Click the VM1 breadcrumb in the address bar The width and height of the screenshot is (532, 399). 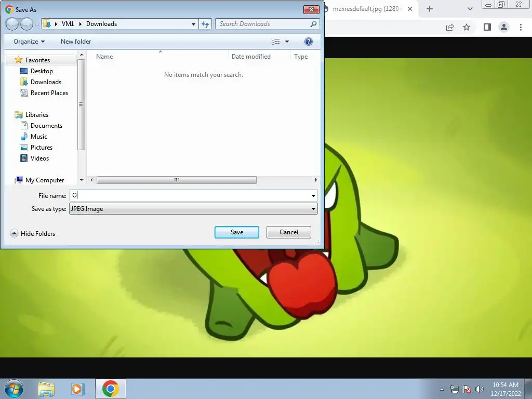[68, 24]
